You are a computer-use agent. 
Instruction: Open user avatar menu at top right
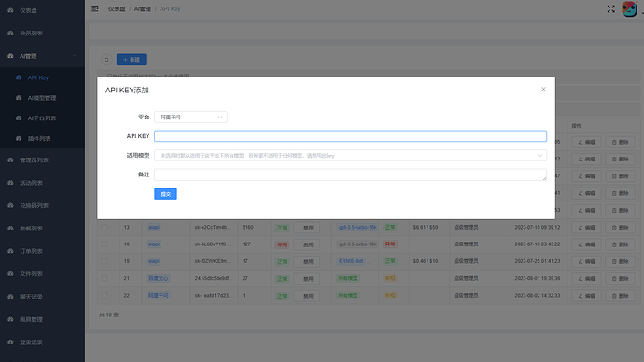pyautogui.click(x=629, y=9)
